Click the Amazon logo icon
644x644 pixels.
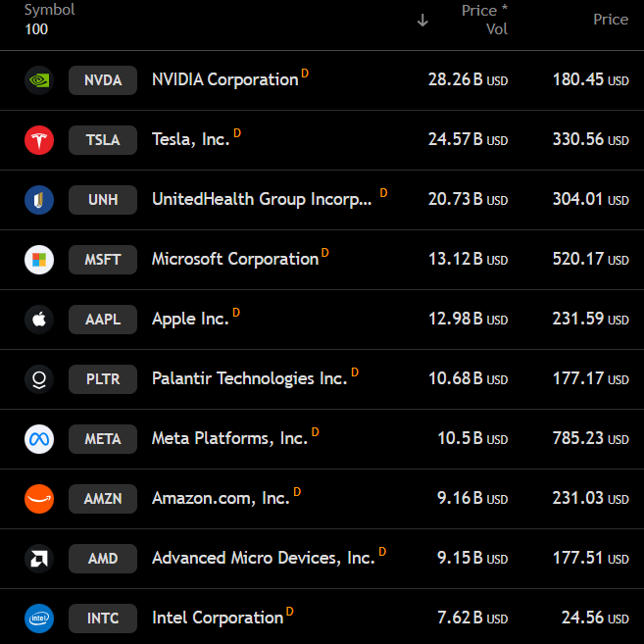[39, 499]
